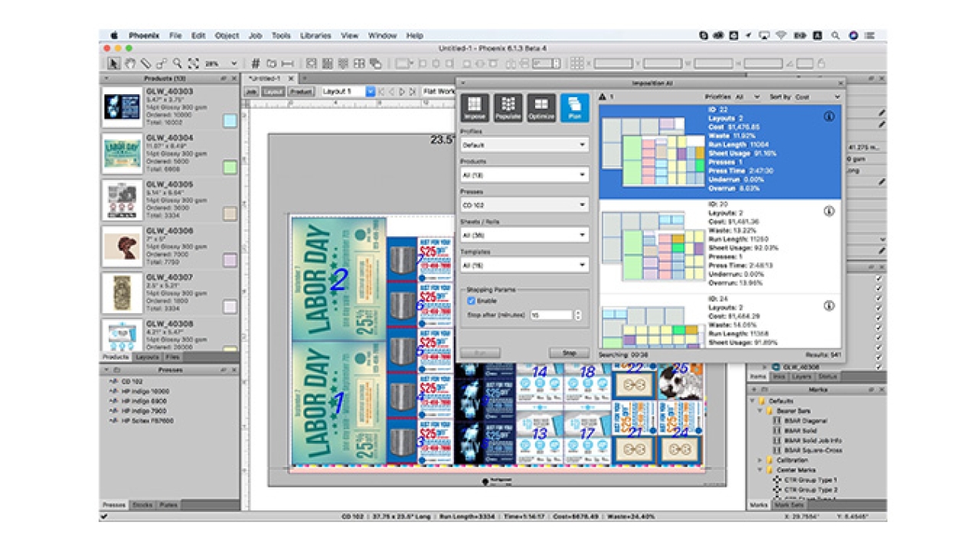Open info icon for result ID 20

[x=828, y=211]
